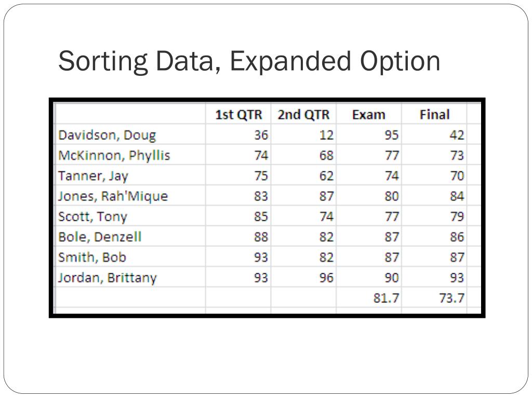Click the Smith, Bob name cell
Viewport: 532px width, 399px height.
pos(130,257)
